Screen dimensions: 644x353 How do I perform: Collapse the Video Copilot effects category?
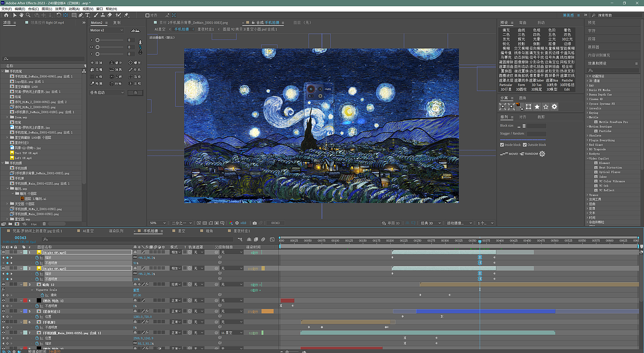(x=587, y=158)
